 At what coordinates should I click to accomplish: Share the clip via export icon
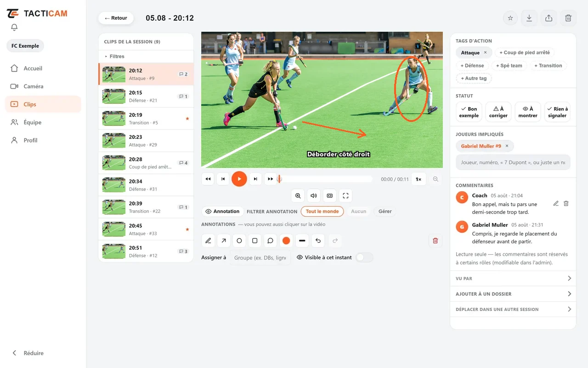(x=548, y=18)
